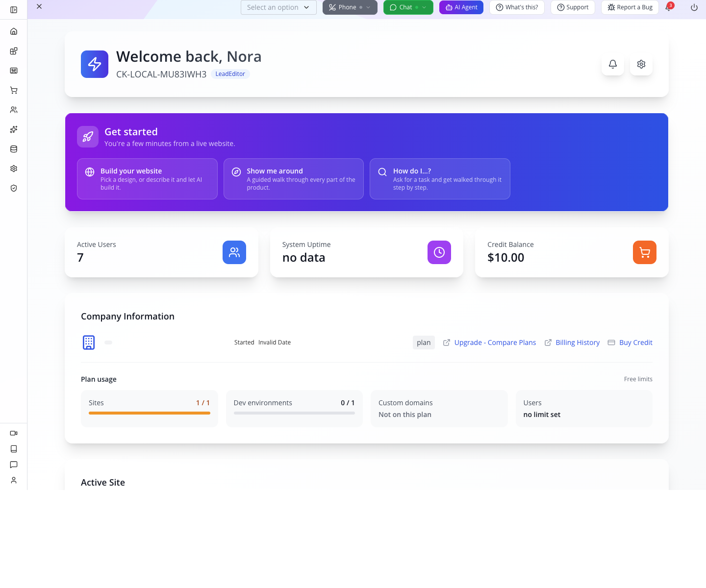This screenshot has width=706, height=588.
Task: Open the user profile sidebar icon
Action: click(14, 480)
